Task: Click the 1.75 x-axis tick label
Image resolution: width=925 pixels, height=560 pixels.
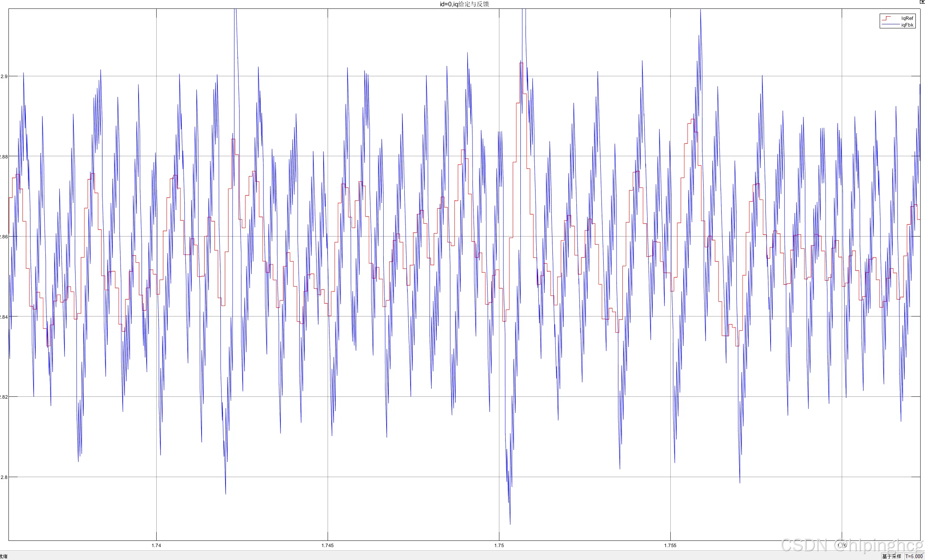Action: point(499,545)
